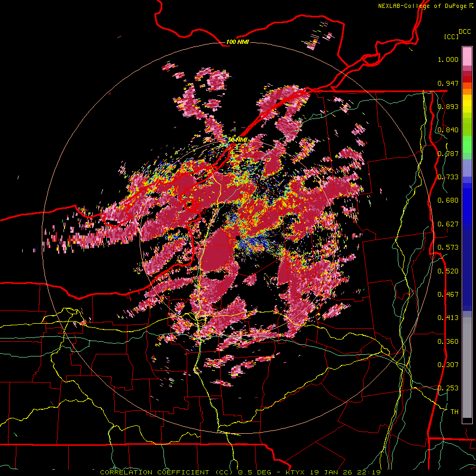Click the 100 NMI range ring label

coord(237,42)
